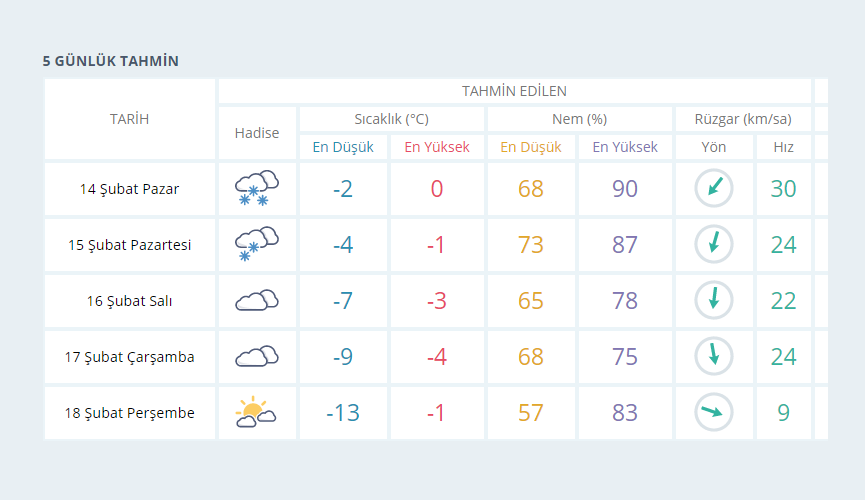
Task: Click the wind direction arrow for 16 Şubat
Action: (x=714, y=300)
